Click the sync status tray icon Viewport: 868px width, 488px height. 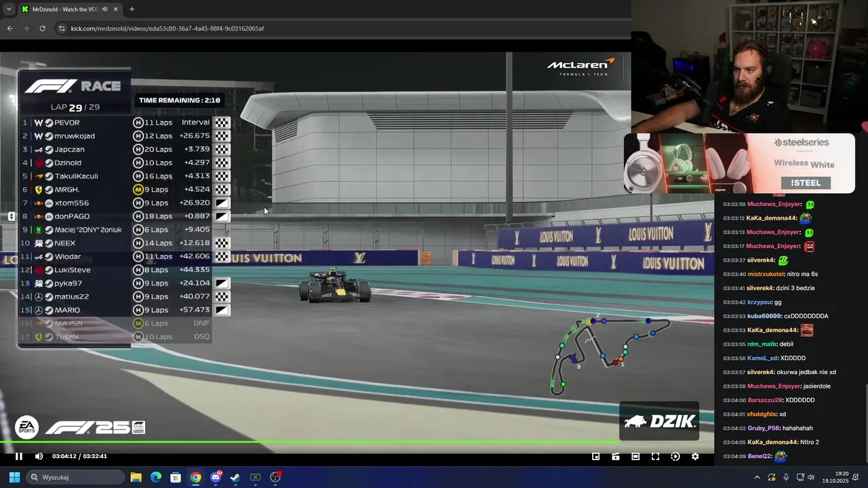click(x=772, y=477)
